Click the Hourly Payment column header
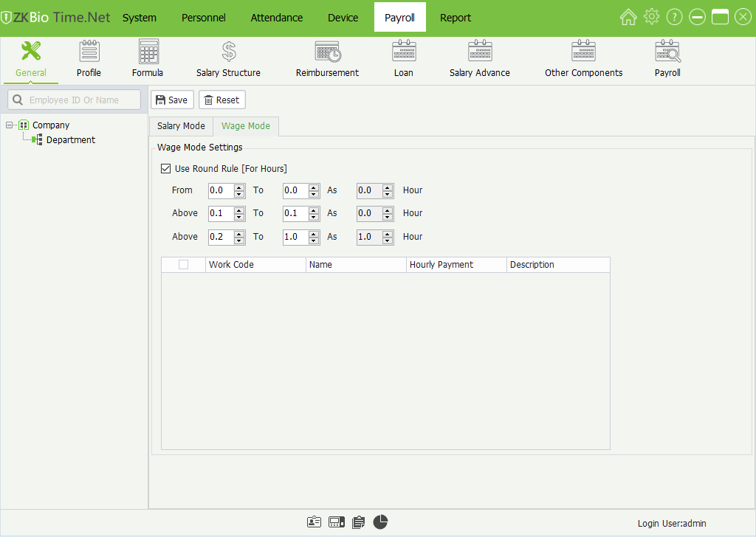The width and height of the screenshot is (756, 537). click(456, 264)
